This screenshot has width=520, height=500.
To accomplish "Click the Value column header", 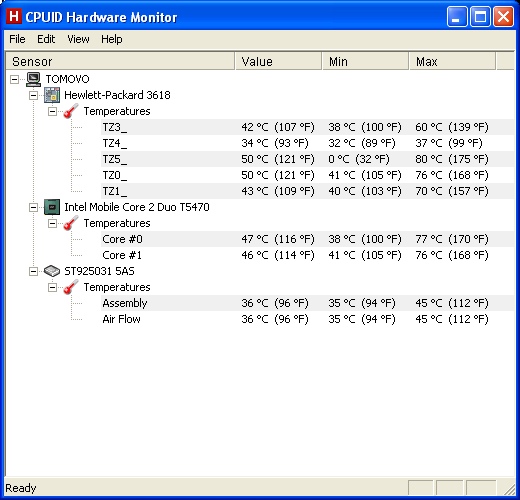I will click(x=279, y=61).
